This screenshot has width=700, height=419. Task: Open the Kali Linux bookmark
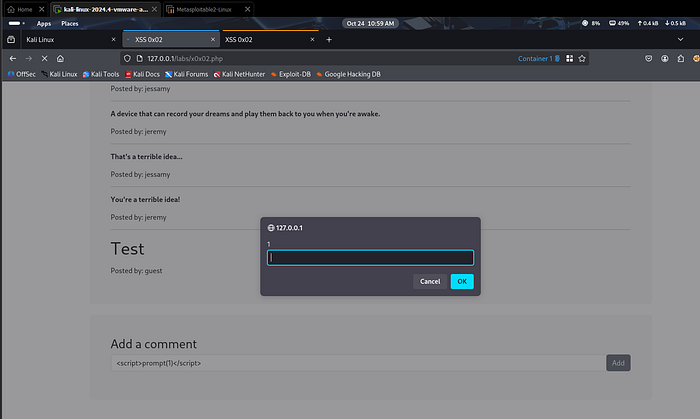coord(59,75)
